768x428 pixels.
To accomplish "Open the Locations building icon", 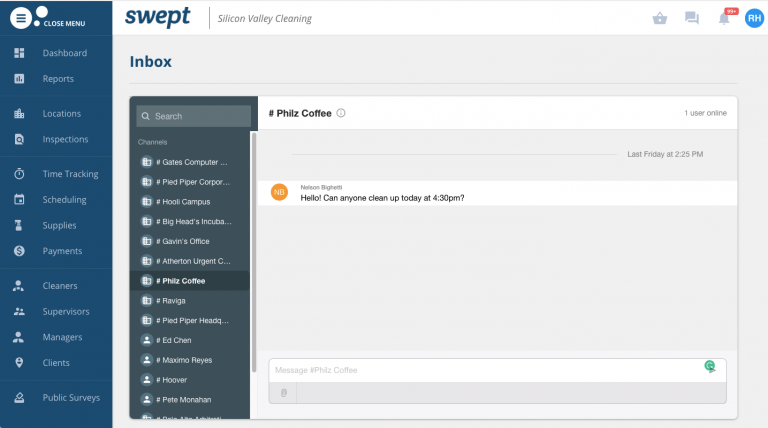I will 19,114.
